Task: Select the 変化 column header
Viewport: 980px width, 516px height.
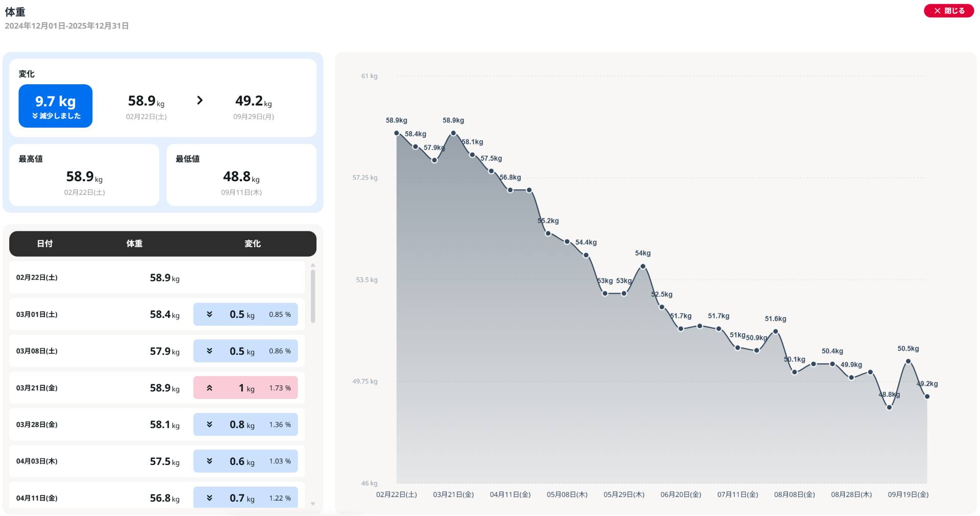Action: pos(253,244)
